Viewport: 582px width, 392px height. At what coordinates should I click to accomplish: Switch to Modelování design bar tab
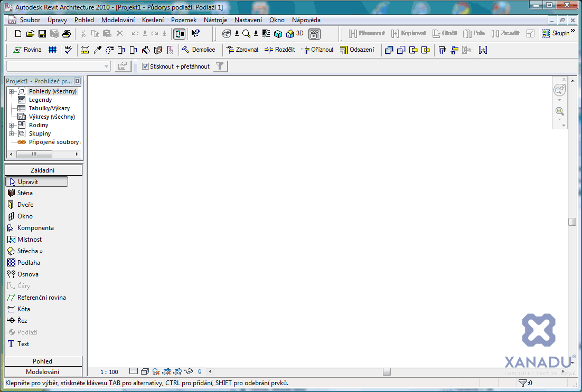point(43,371)
